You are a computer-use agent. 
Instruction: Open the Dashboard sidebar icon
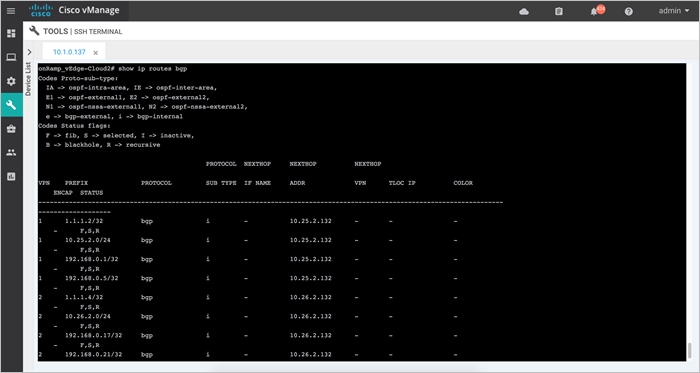point(11,33)
